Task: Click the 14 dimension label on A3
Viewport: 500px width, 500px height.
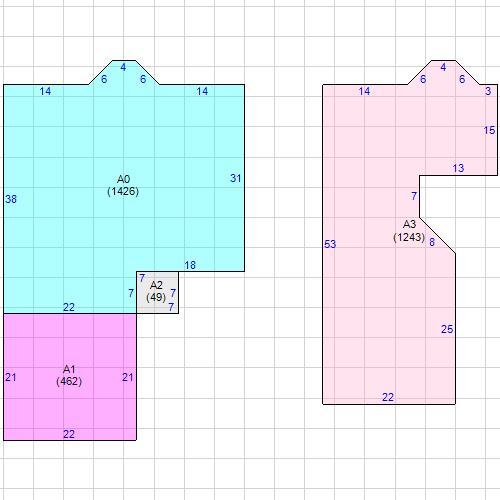Action: (364, 91)
